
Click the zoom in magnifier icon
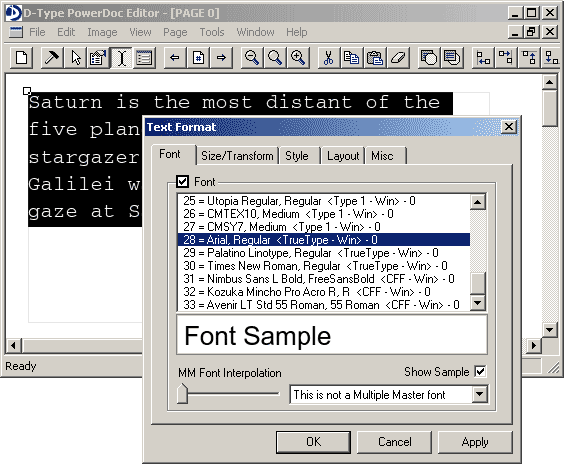pos(298,58)
